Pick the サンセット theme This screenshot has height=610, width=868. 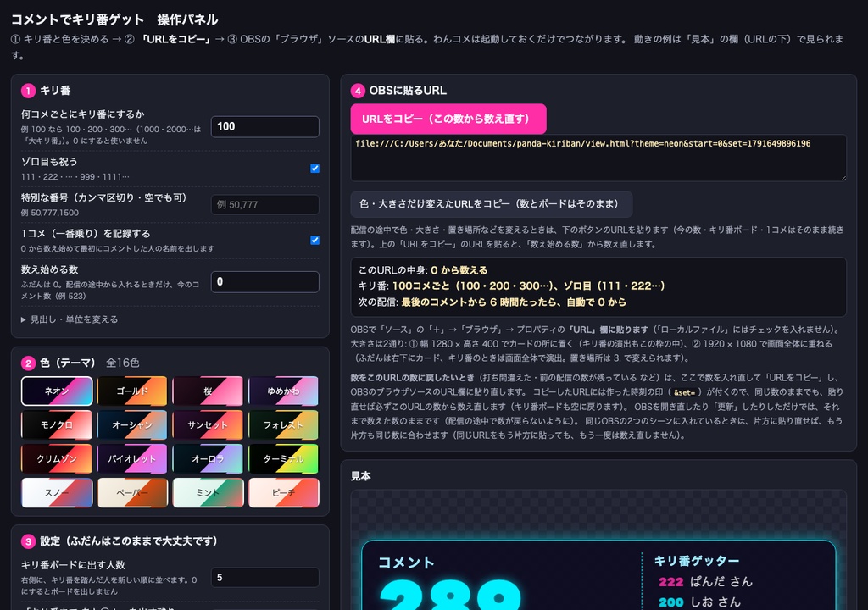click(x=208, y=424)
